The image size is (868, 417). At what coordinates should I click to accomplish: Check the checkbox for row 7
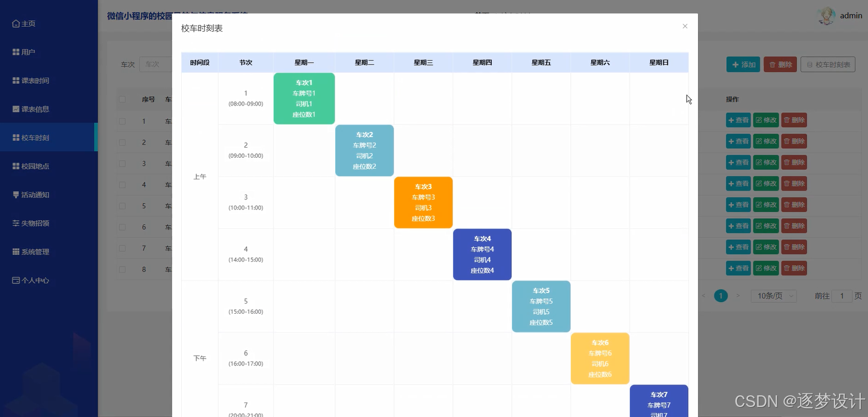(x=122, y=248)
